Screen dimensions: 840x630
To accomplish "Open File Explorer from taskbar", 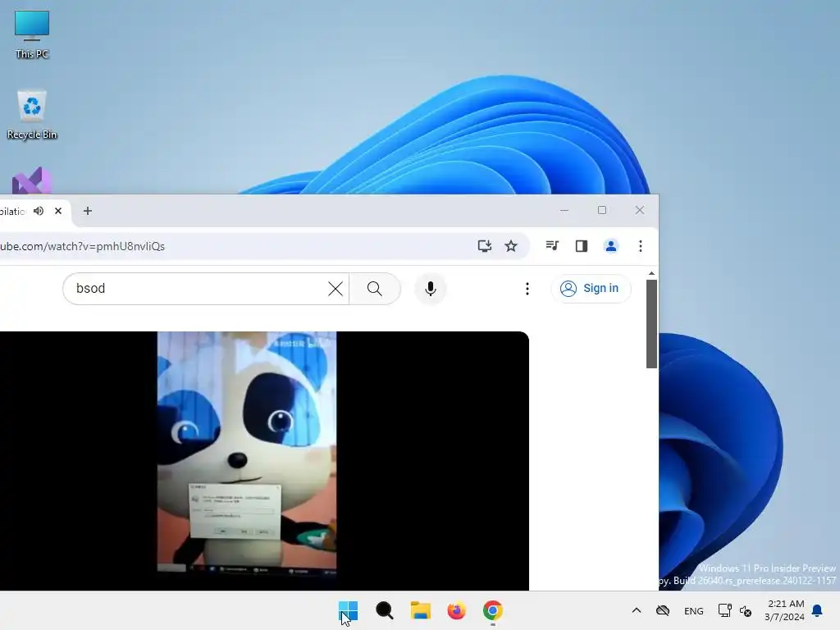I will 421,610.
